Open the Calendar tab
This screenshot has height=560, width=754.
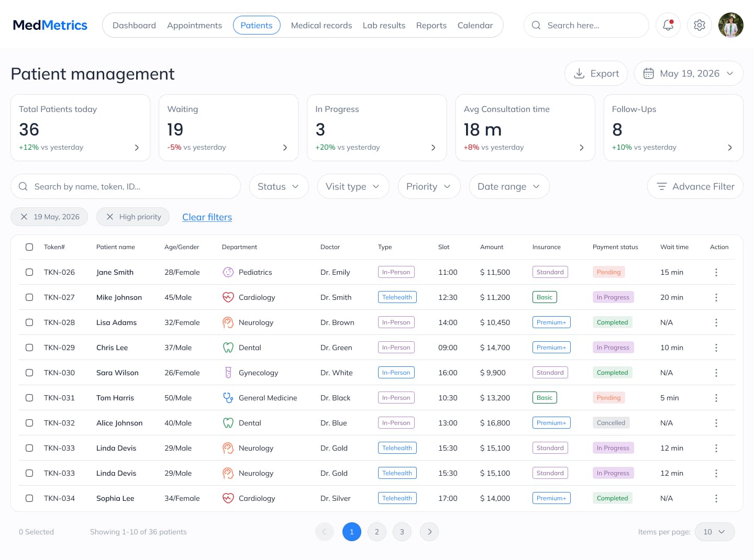click(x=475, y=25)
